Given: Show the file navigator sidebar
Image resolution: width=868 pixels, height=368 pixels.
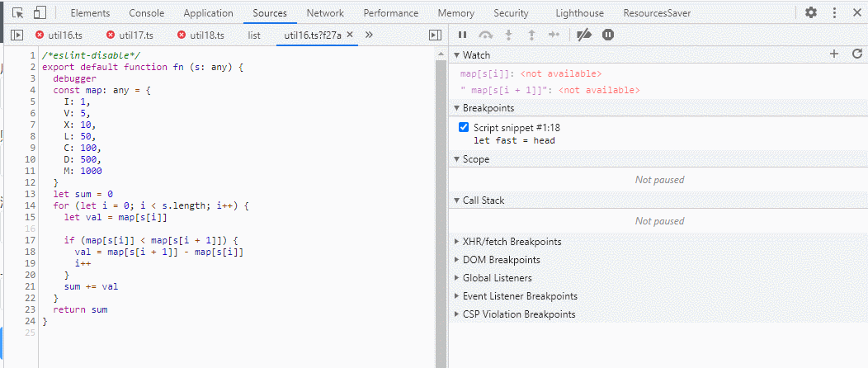Looking at the screenshot, I should tap(17, 35).
